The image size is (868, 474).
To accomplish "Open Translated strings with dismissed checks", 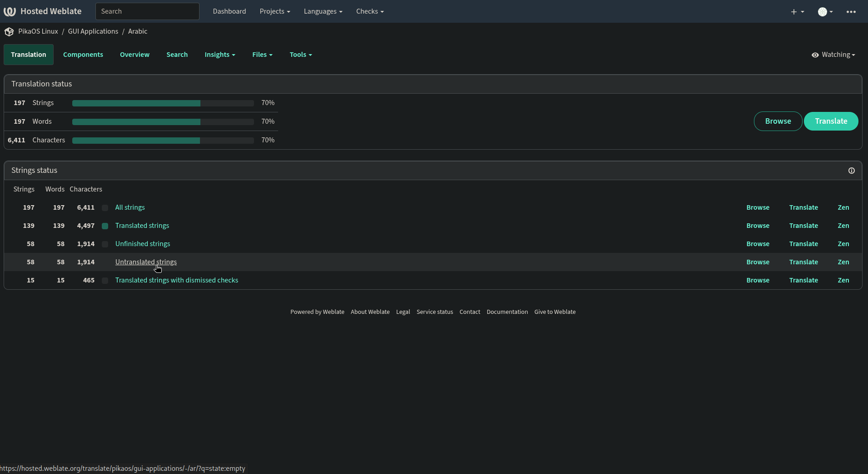I will click(x=177, y=280).
